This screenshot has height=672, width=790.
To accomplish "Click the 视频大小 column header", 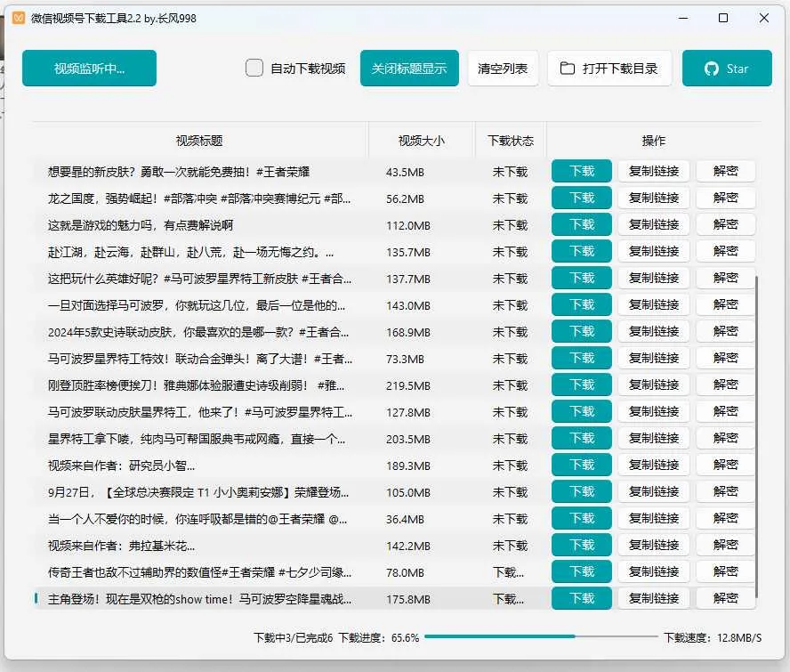I will pyautogui.click(x=421, y=141).
